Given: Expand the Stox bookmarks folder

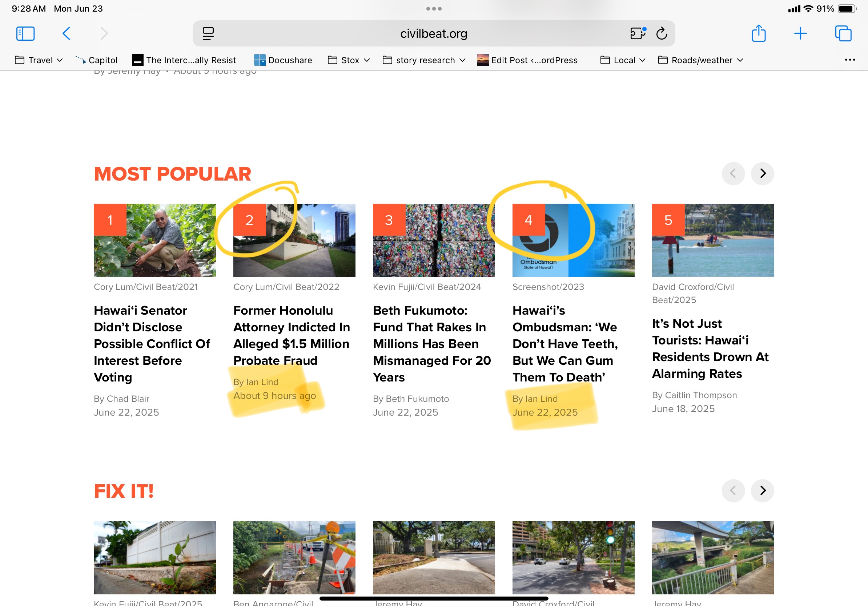Looking at the screenshot, I should coord(349,60).
